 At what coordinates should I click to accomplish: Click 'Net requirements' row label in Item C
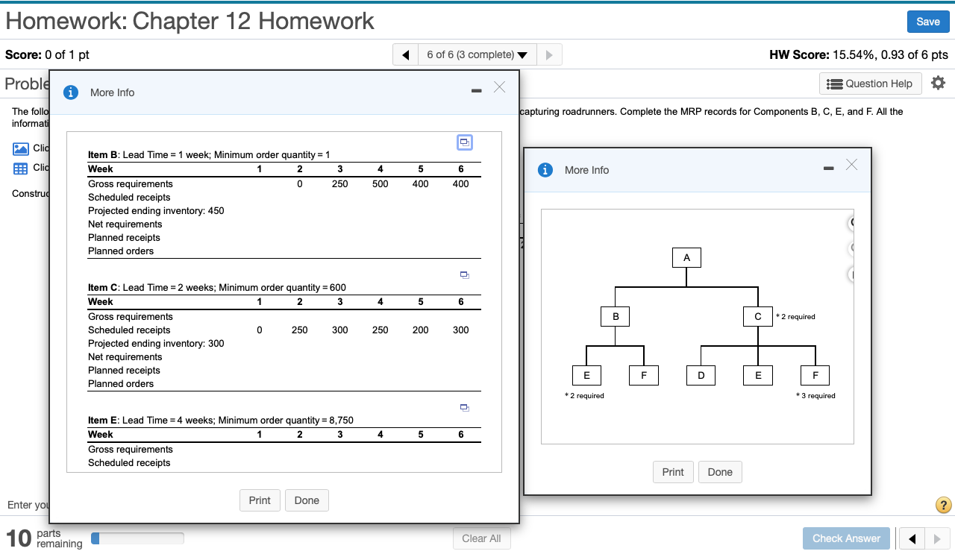click(x=125, y=357)
